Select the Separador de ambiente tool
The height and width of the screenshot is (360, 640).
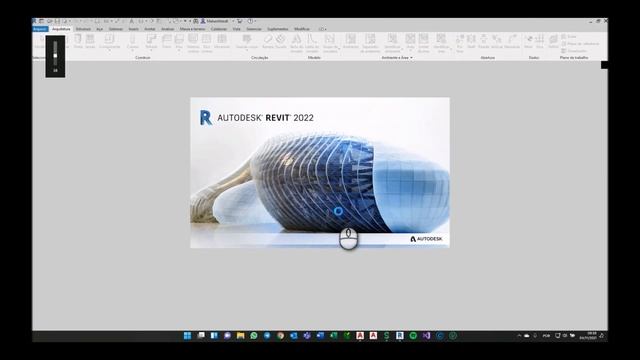370,43
